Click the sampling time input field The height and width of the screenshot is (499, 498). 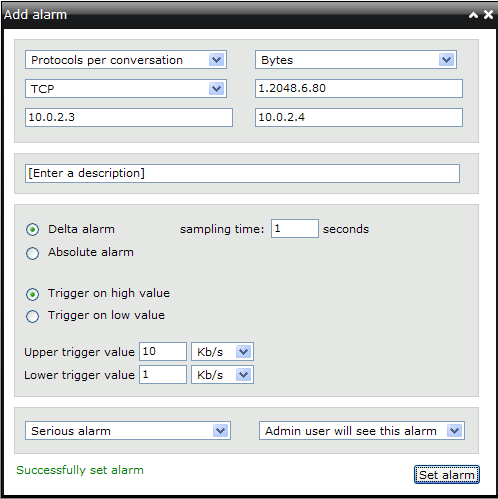[x=295, y=229]
